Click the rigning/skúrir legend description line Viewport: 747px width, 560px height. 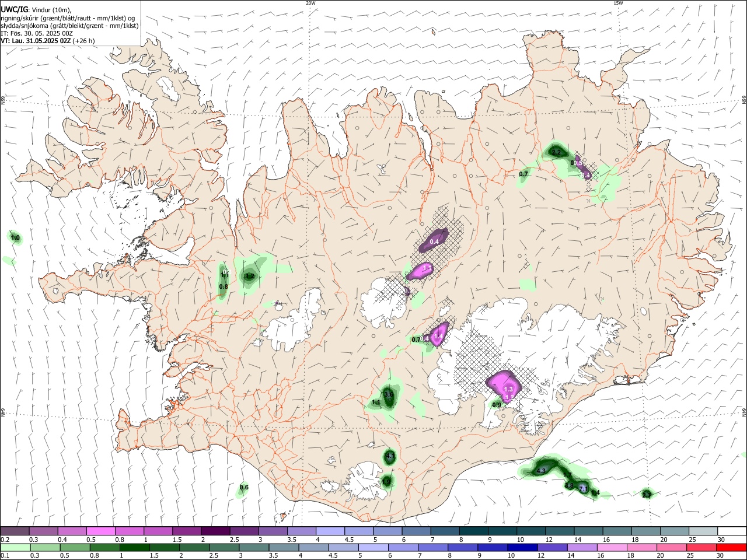68,18
